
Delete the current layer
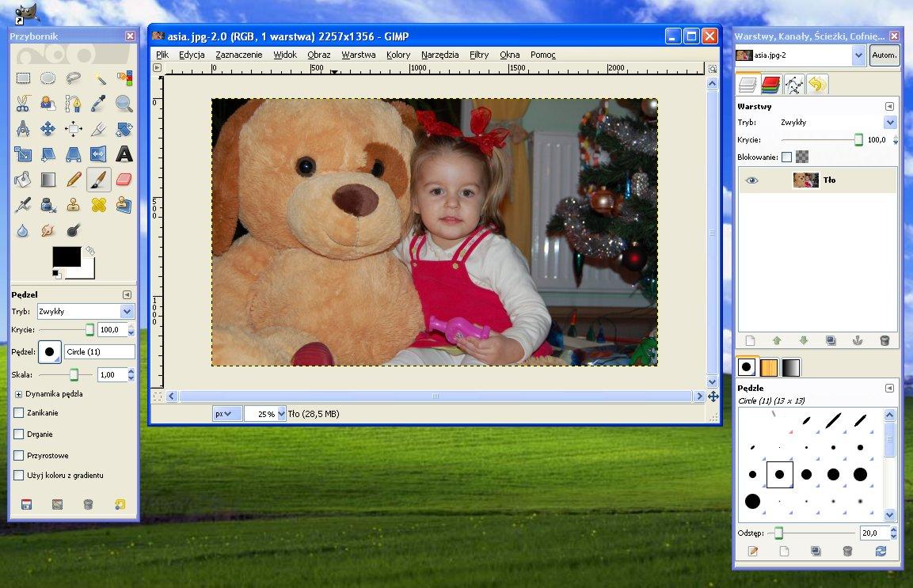pos(884,340)
